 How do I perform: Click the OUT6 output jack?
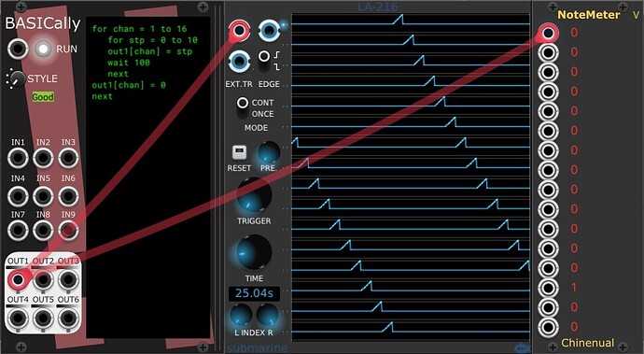[68, 319]
